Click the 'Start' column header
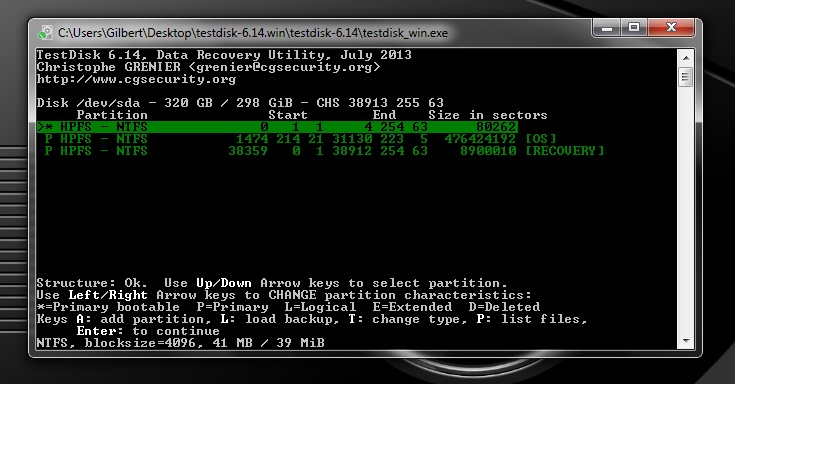The height and width of the screenshot is (460, 819). coord(288,115)
